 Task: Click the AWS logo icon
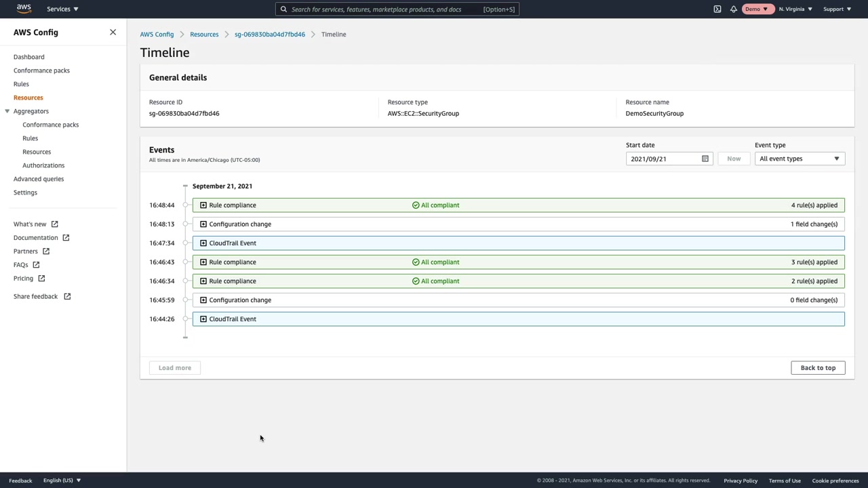pos(24,9)
